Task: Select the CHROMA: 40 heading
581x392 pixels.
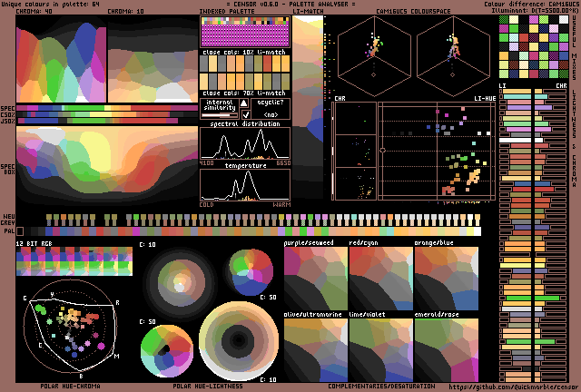Action: pyautogui.click(x=34, y=12)
